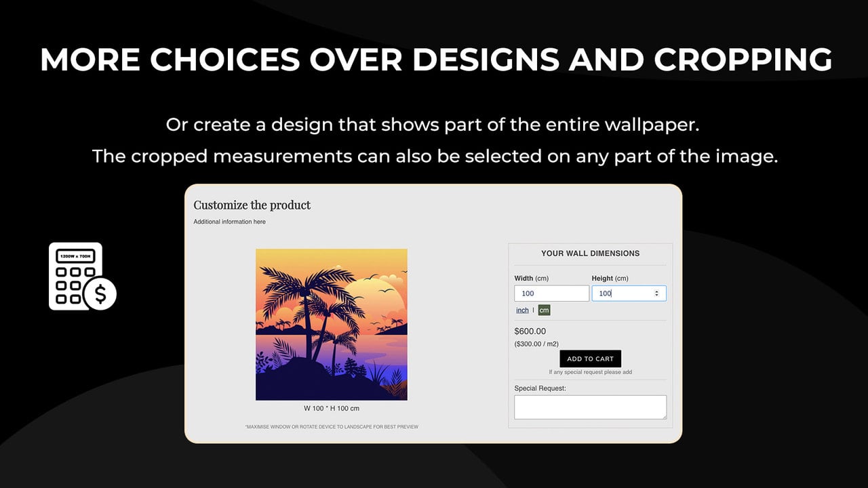Click the '($300.00 / m2)' rate text
868x488 pixels.
(x=536, y=344)
